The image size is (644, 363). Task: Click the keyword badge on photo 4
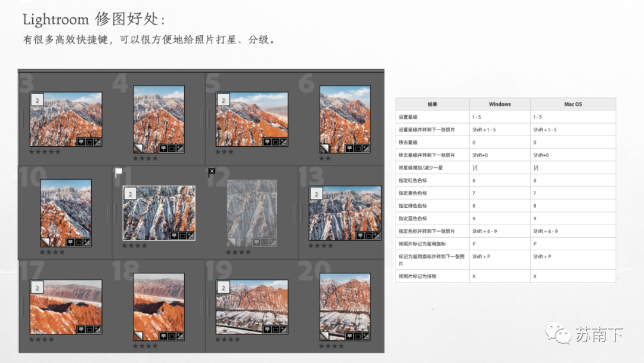pyautogui.click(x=163, y=149)
